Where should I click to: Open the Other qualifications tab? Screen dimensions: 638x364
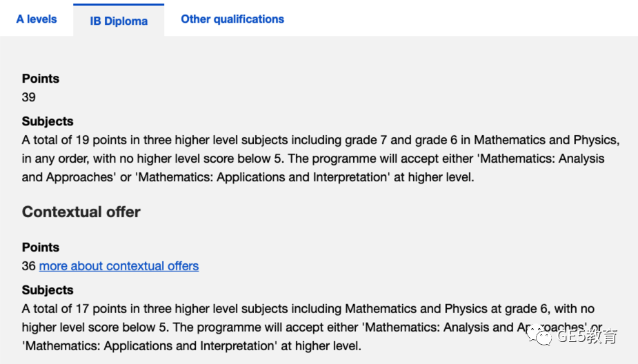pyautogui.click(x=232, y=19)
